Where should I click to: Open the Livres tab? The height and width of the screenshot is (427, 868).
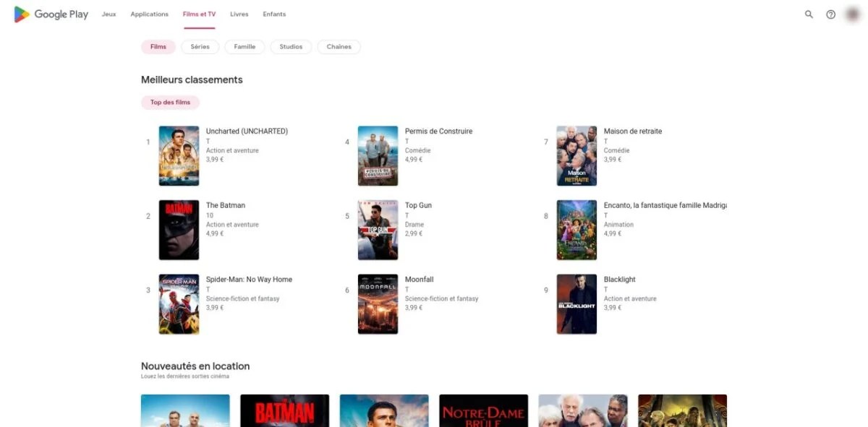[239, 14]
